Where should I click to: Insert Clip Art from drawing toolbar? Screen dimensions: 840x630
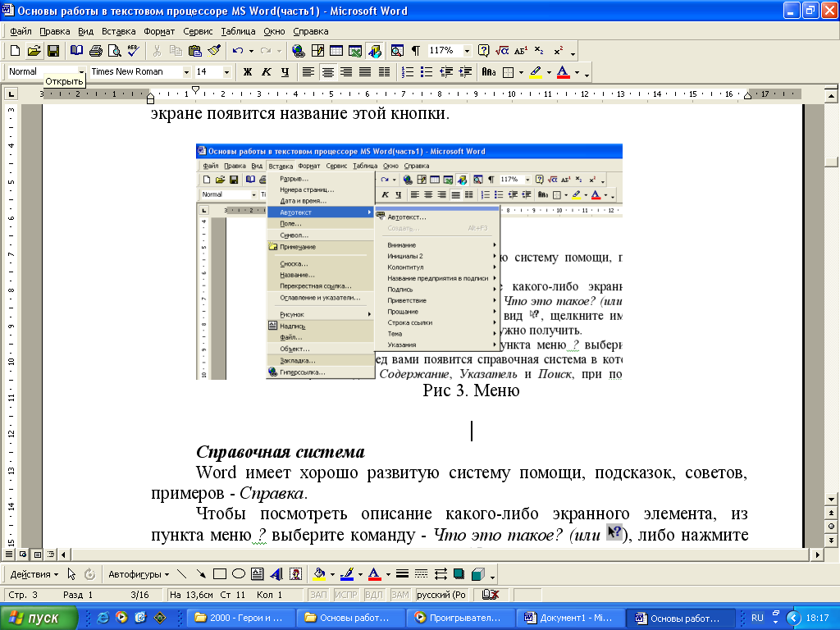295,574
